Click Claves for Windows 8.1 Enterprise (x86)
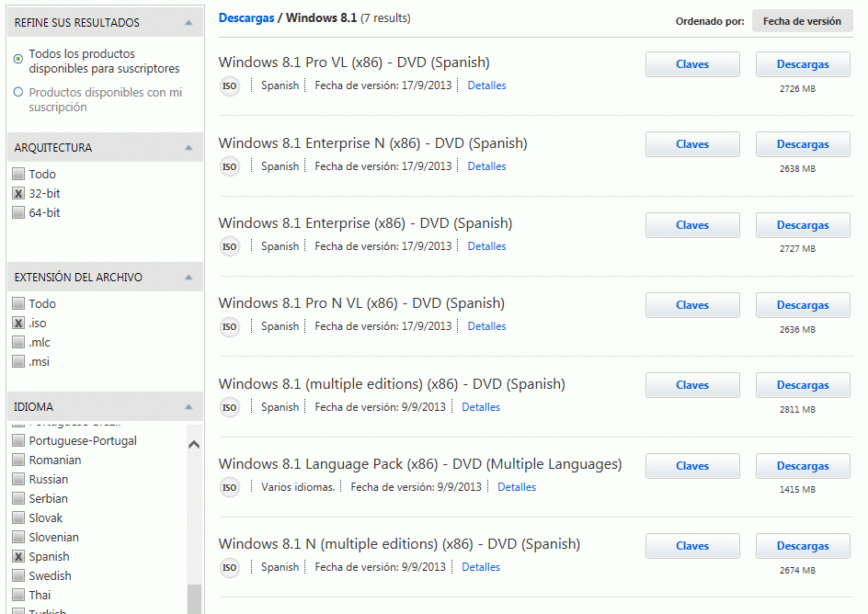Screen dimensions: 868x614 pos(692,225)
